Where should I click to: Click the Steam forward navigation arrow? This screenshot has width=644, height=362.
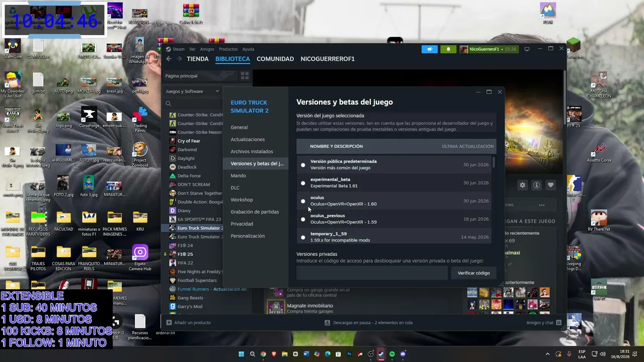[x=179, y=59]
